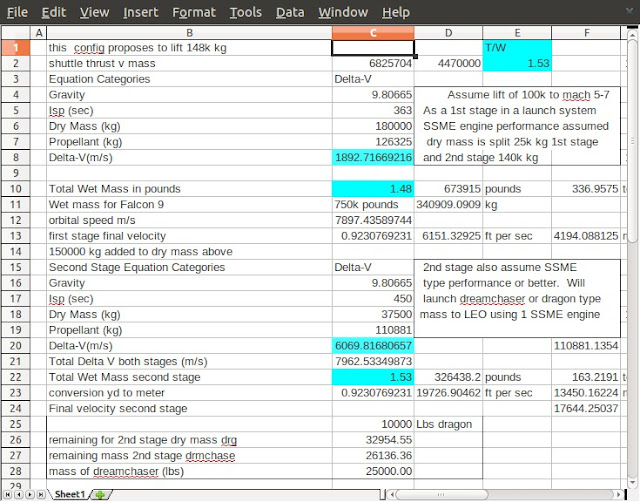Open the Data menu
Screen dimensions: 640x502
290,12
